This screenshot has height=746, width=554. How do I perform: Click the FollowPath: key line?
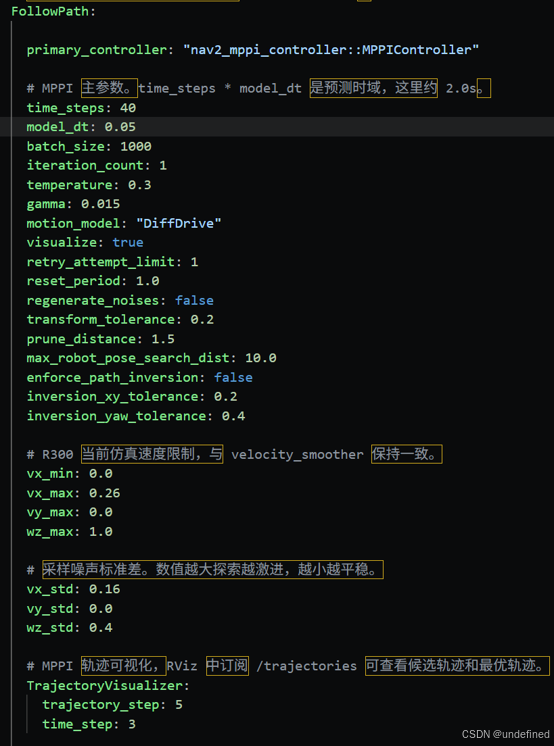[x=53, y=11]
